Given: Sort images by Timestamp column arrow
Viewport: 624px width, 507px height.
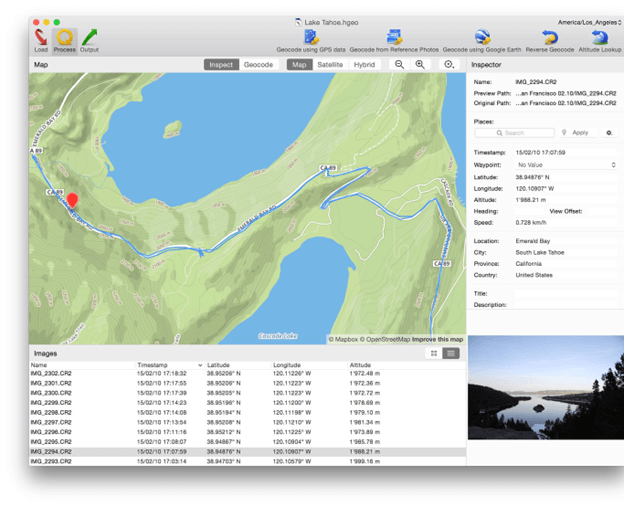Looking at the screenshot, I should pos(200,365).
